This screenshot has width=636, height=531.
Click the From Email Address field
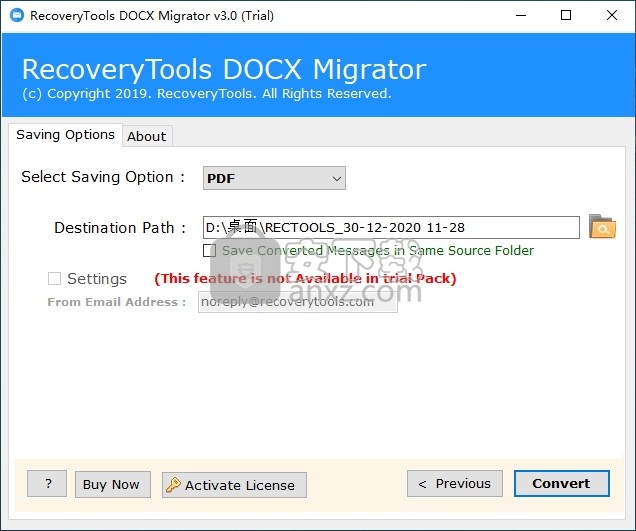(297, 302)
